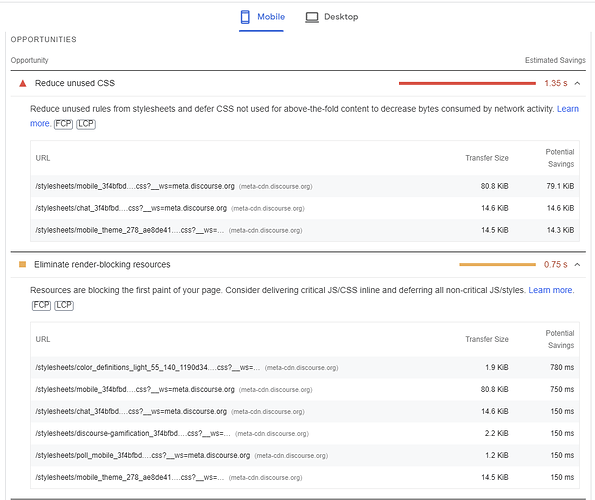Click the 0.75 s estimated savings value
595x500 pixels.
point(556,264)
